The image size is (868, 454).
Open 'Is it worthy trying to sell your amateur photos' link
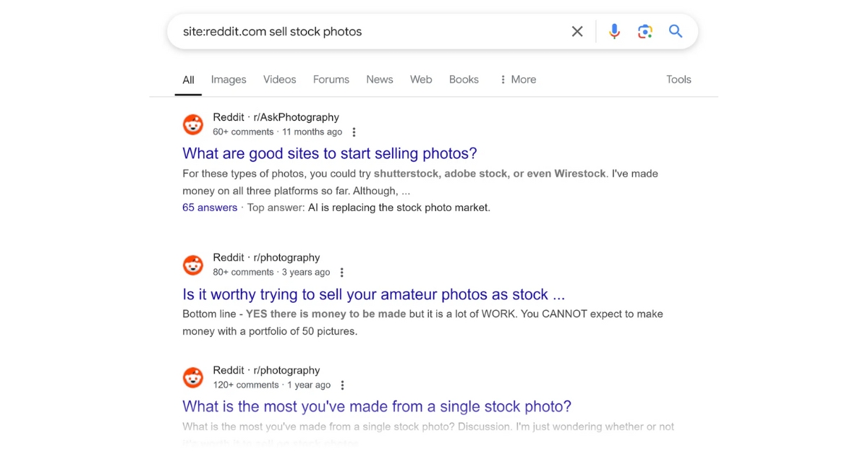tap(373, 294)
